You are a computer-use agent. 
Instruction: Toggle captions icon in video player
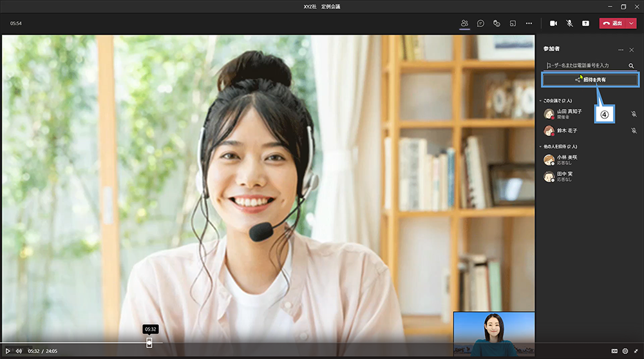[x=614, y=351]
